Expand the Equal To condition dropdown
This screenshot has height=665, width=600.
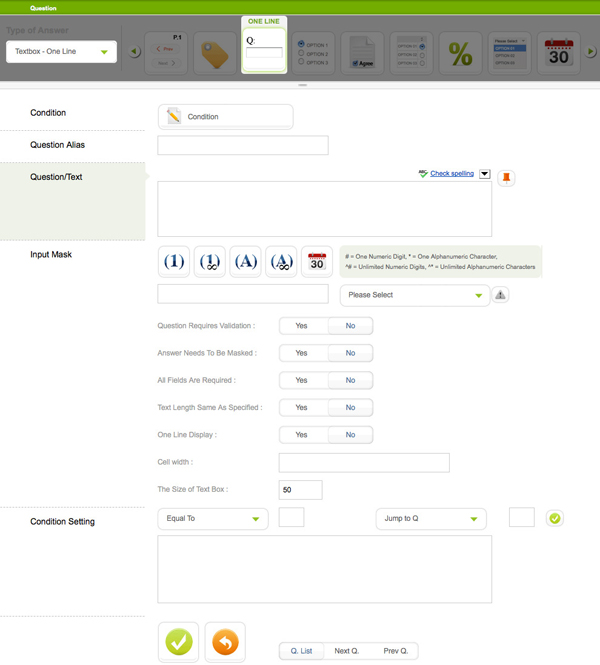click(x=213, y=519)
